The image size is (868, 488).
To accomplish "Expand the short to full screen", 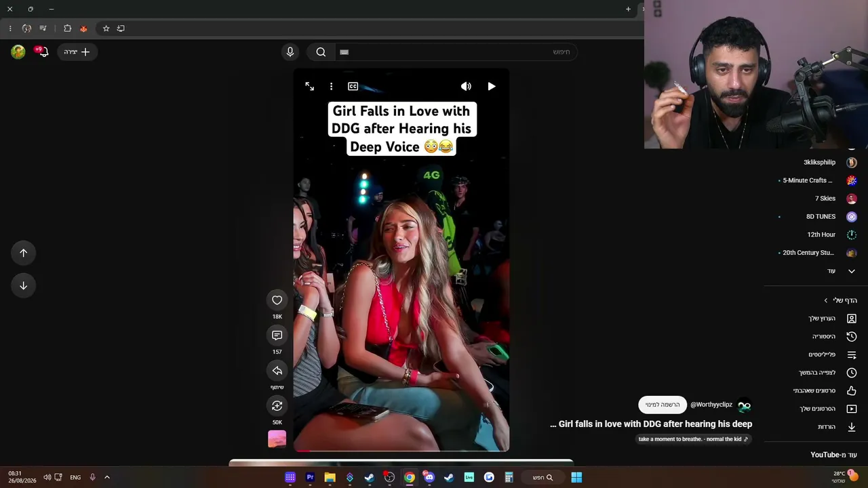I will (x=309, y=86).
